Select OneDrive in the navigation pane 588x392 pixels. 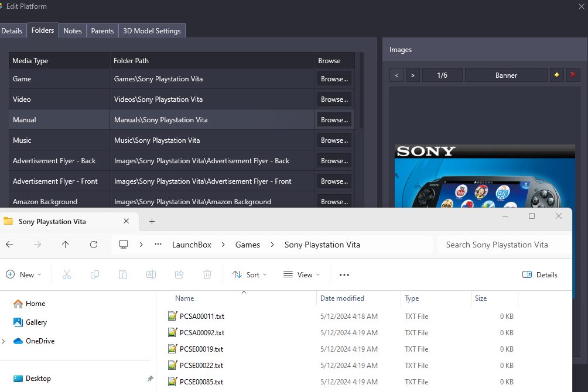(34, 341)
